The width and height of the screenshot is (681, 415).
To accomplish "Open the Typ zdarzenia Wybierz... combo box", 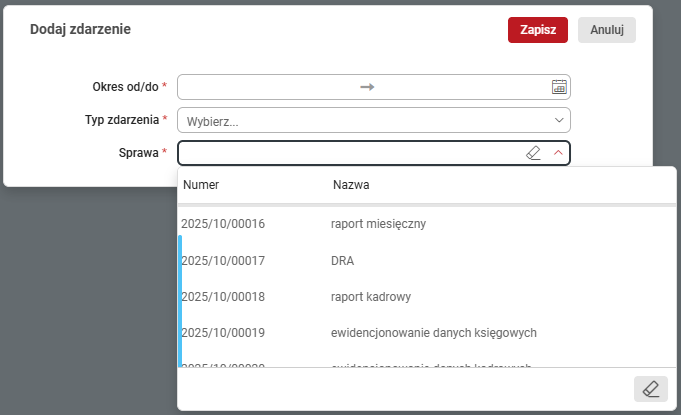I will click(374, 120).
